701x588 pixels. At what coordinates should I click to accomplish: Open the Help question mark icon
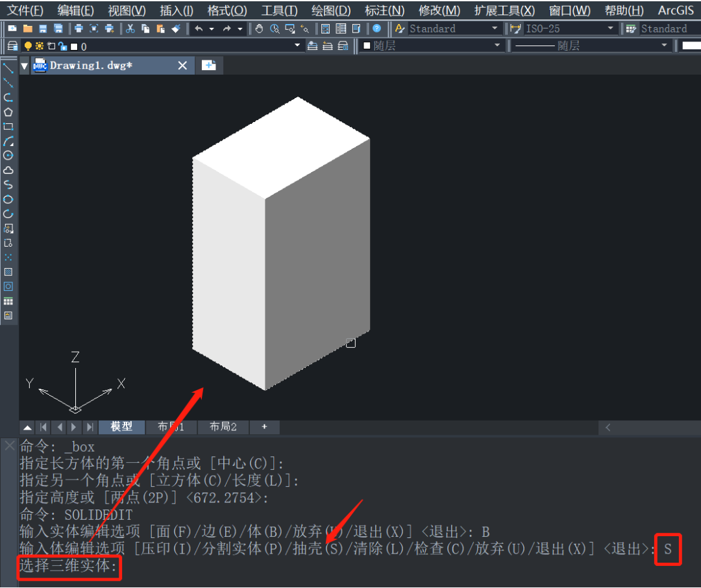click(x=377, y=29)
